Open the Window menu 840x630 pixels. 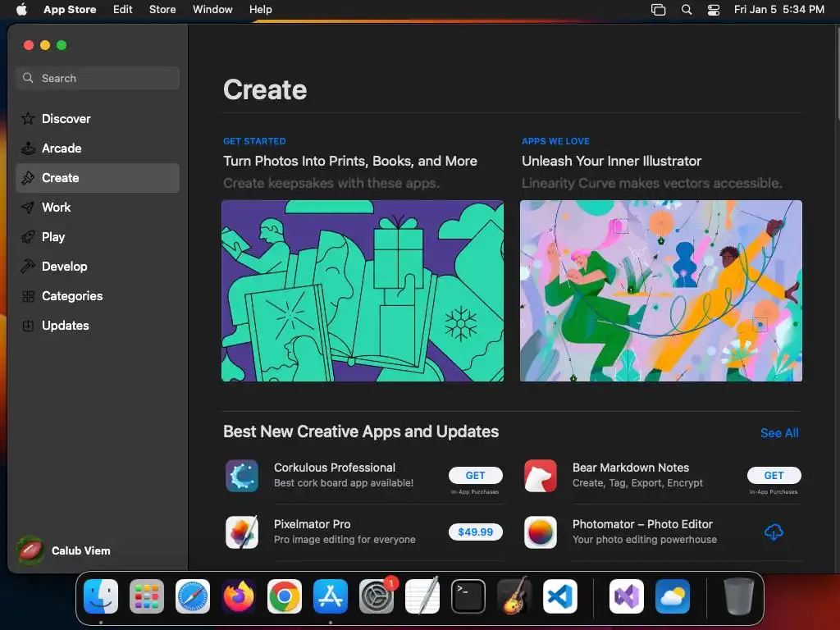pyautogui.click(x=212, y=9)
